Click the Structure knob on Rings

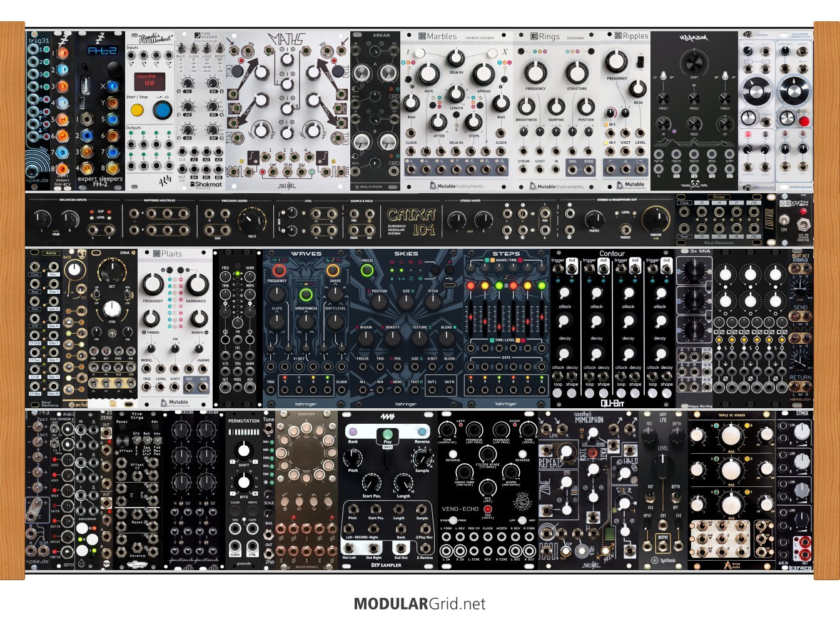tap(577, 71)
